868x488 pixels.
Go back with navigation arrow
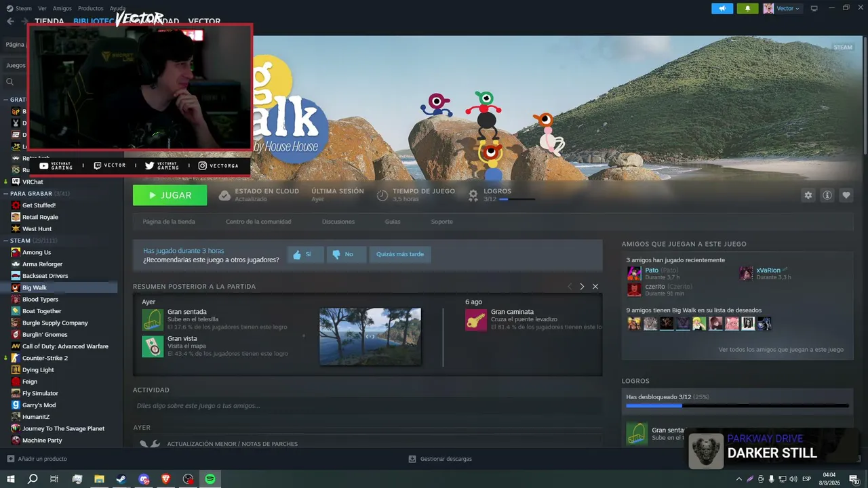pyautogui.click(x=10, y=21)
